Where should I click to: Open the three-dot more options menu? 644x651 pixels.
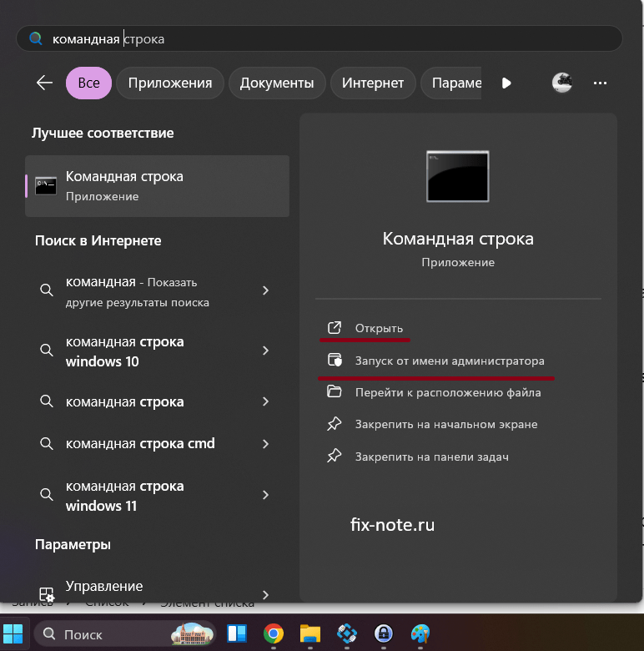tap(600, 83)
